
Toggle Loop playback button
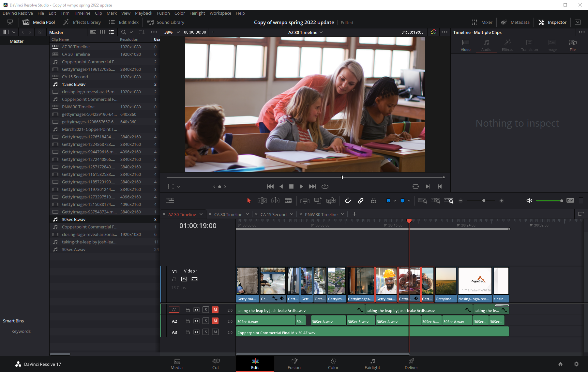(x=325, y=186)
